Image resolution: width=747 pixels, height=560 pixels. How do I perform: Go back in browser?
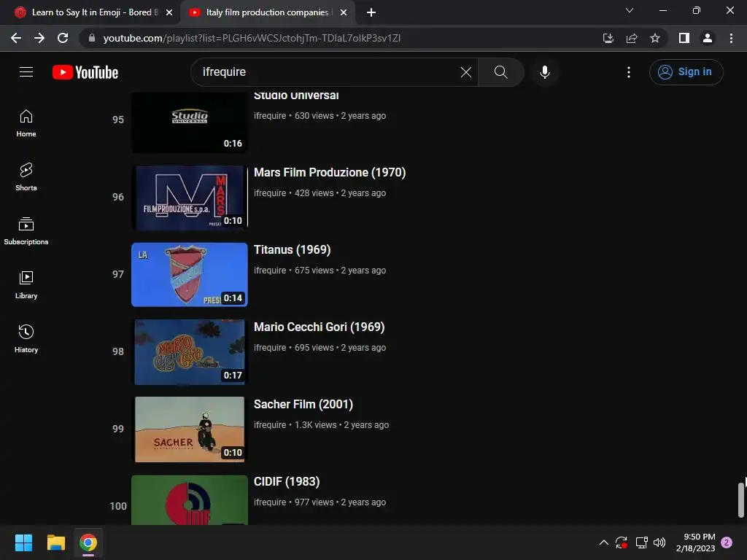point(16,38)
